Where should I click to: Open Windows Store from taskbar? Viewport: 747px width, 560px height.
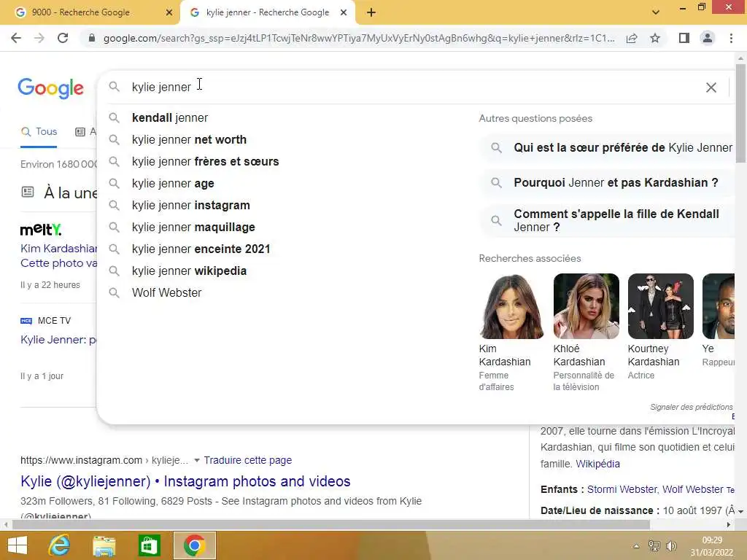pyautogui.click(x=149, y=545)
